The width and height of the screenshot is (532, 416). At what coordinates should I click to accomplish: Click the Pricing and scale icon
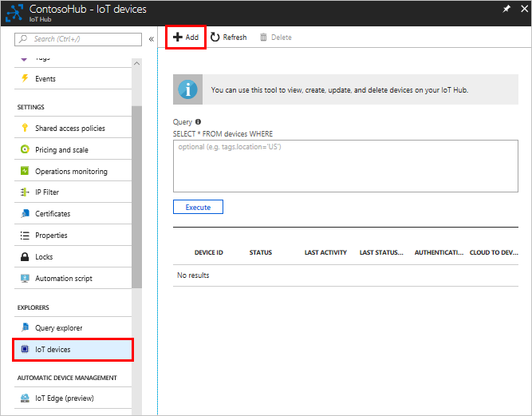click(x=25, y=149)
